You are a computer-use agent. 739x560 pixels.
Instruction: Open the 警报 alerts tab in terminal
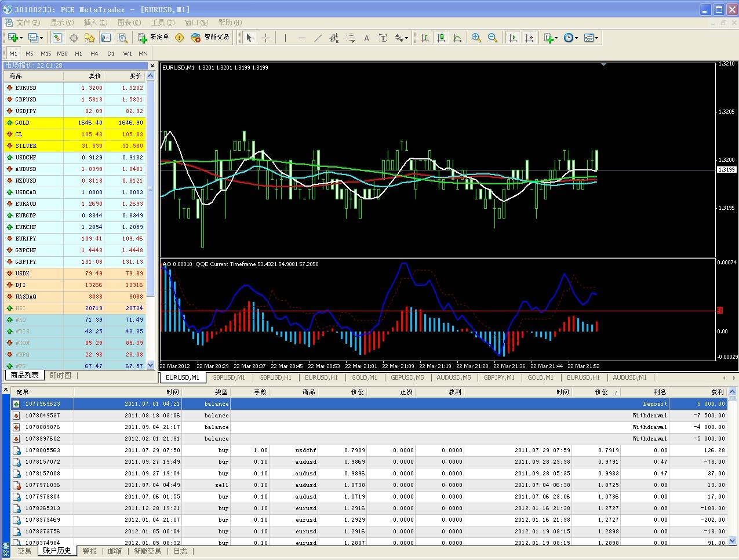pyautogui.click(x=89, y=551)
